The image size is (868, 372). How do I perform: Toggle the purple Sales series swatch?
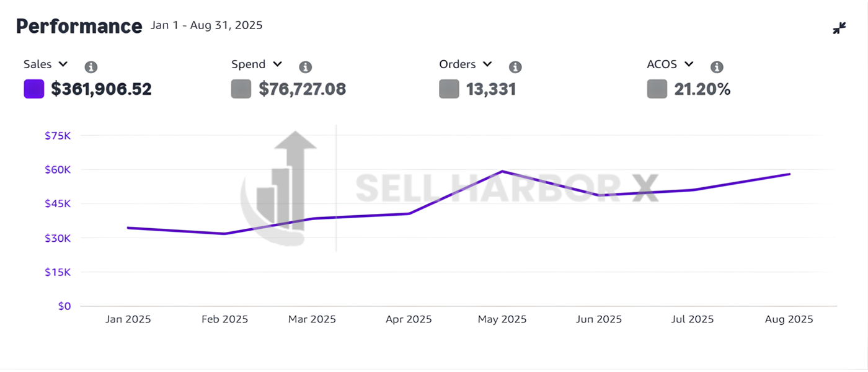(x=33, y=89)
